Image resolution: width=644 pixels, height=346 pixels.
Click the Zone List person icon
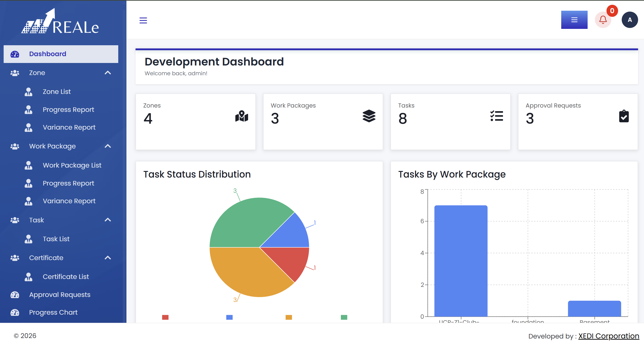coord(28,92)
